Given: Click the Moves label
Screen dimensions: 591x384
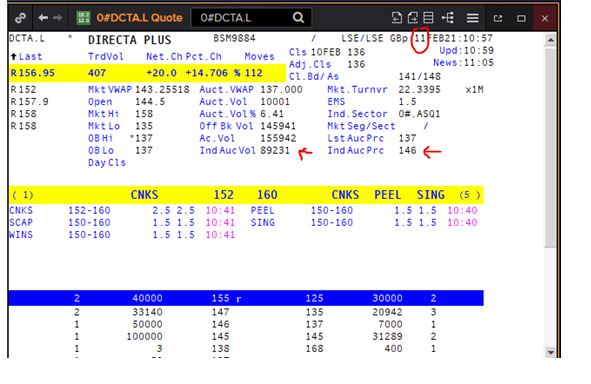Looking at the screenshot, I should pos(259,57).
